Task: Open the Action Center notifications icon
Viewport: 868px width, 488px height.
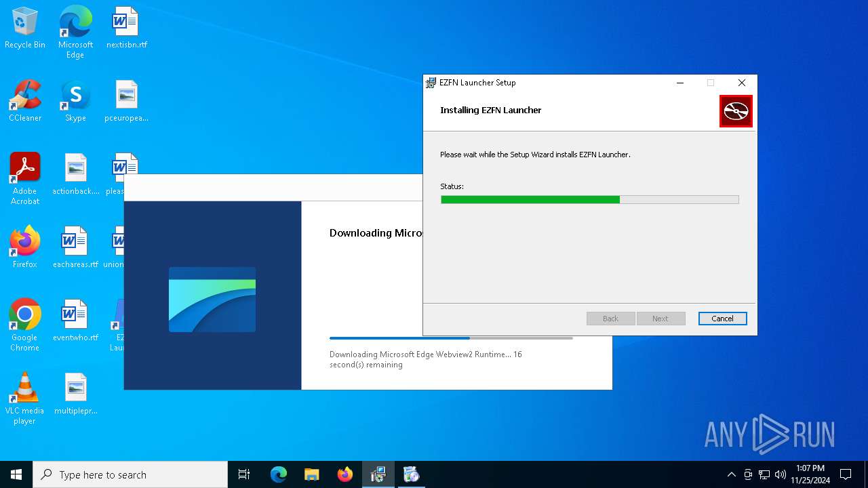Action: click(x=846, y=474)
